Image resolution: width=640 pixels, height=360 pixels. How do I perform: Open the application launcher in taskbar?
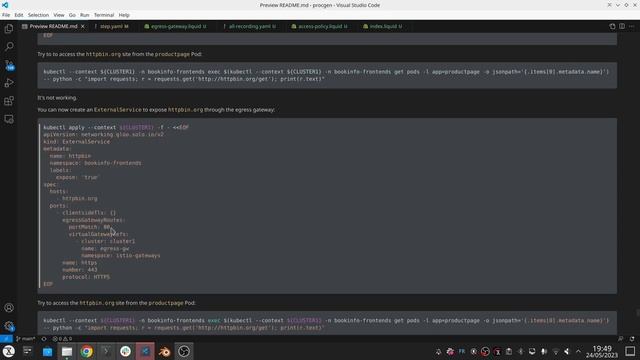coord(9,351)
